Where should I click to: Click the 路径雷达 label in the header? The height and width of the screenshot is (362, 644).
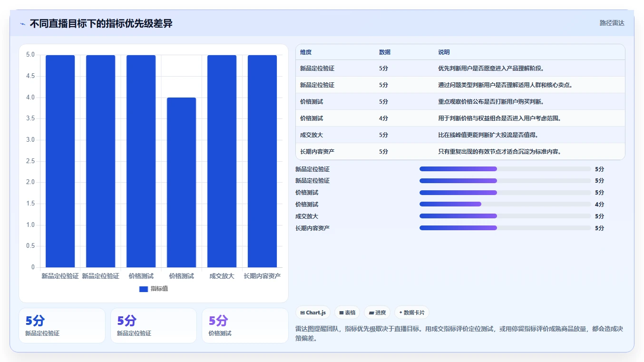(612, 23)
